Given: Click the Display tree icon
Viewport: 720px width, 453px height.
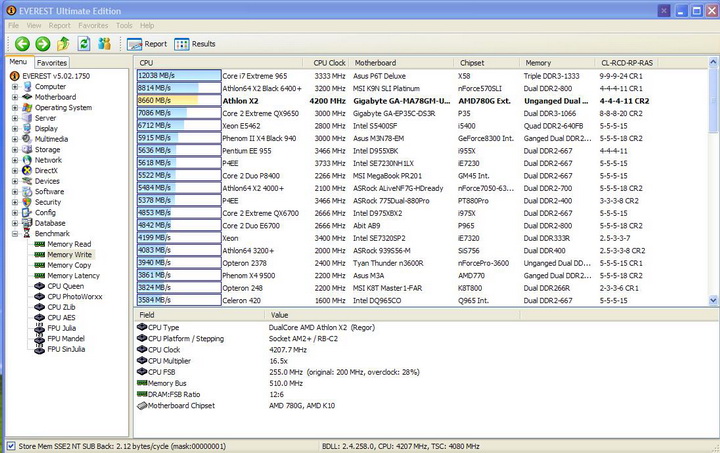Looking at the screenshot, I should pos(28,129).
